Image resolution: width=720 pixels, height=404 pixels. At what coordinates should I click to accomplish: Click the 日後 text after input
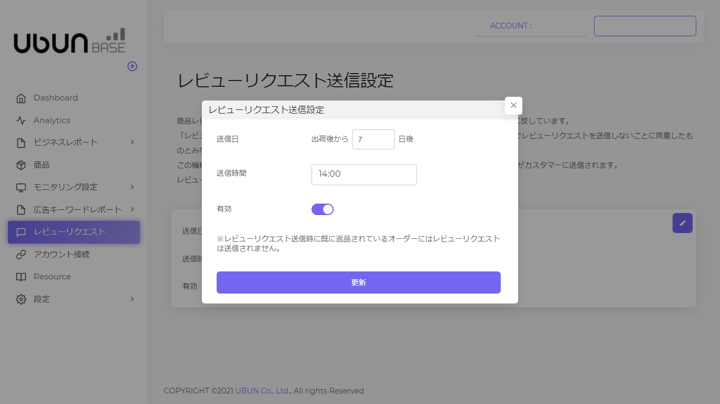[x=406, y=139]
